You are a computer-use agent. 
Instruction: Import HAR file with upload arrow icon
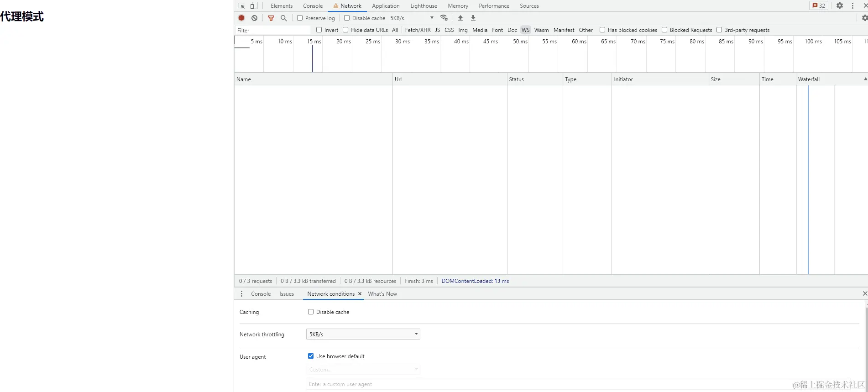460,18
